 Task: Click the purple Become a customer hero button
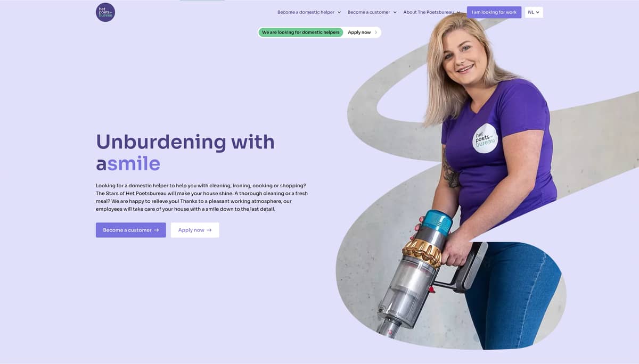point(131,230)
